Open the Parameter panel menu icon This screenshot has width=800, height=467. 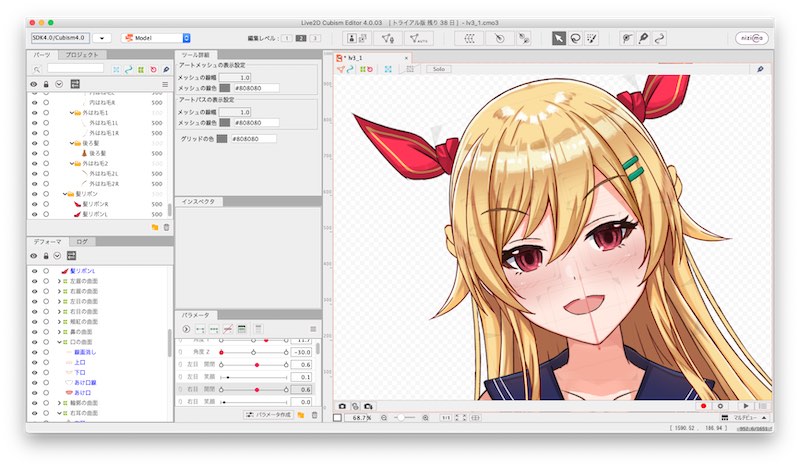(313, 329)
